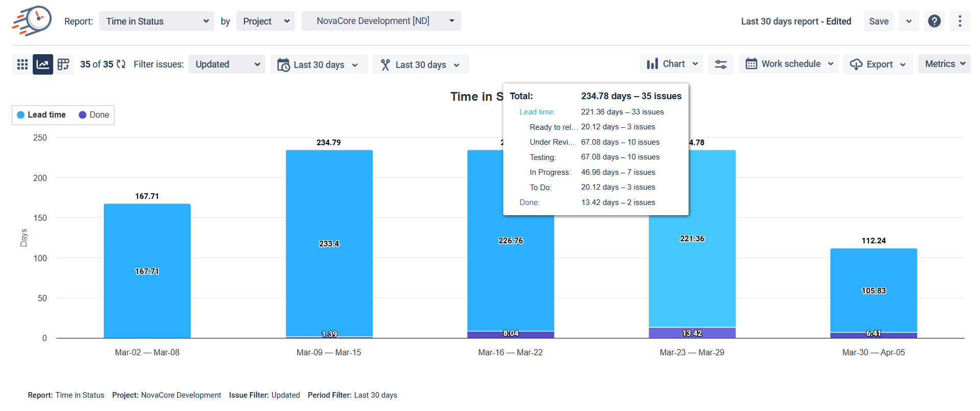Select the chart view icon
980x411 pixels.
click(43, 64)
